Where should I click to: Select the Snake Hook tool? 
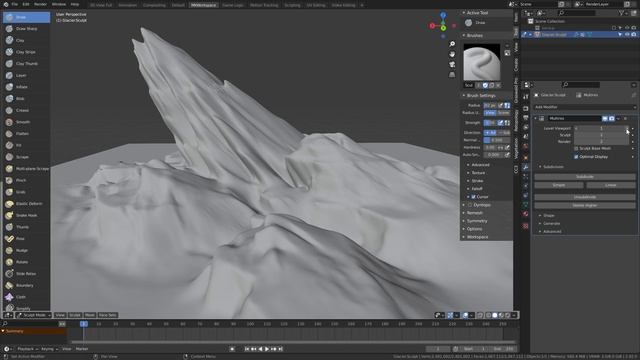tap(27, 215)
